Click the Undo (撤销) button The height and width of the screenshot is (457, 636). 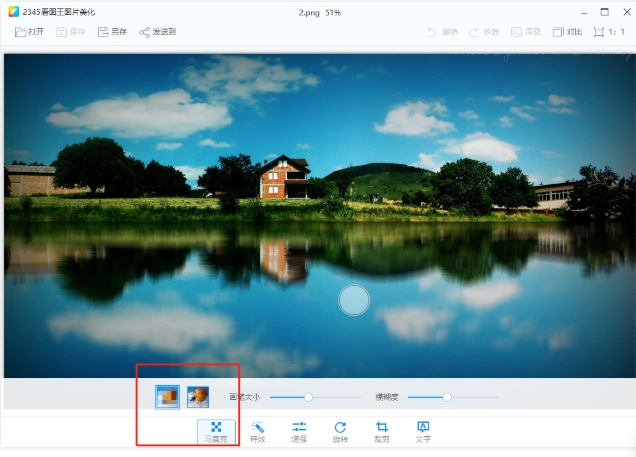[x=444, y=32]
